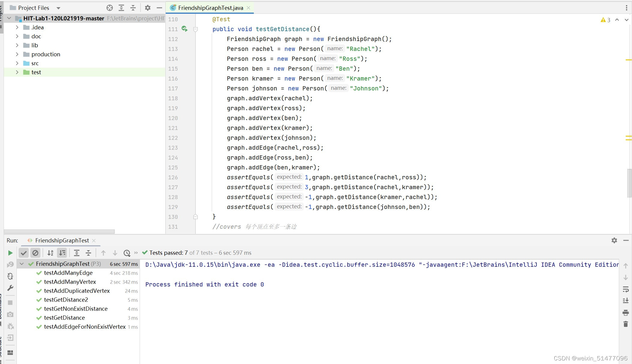Expand all test results

coord(77,253)
